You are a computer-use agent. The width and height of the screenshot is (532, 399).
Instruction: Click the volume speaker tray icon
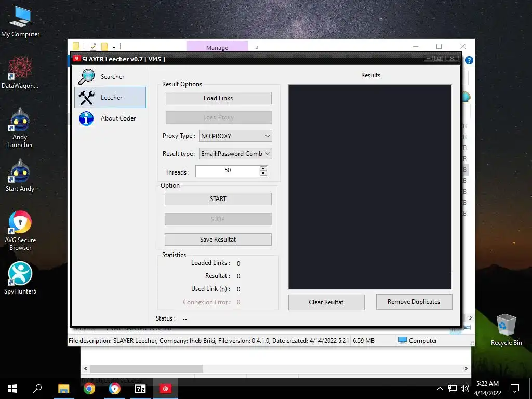coord(465,389)
